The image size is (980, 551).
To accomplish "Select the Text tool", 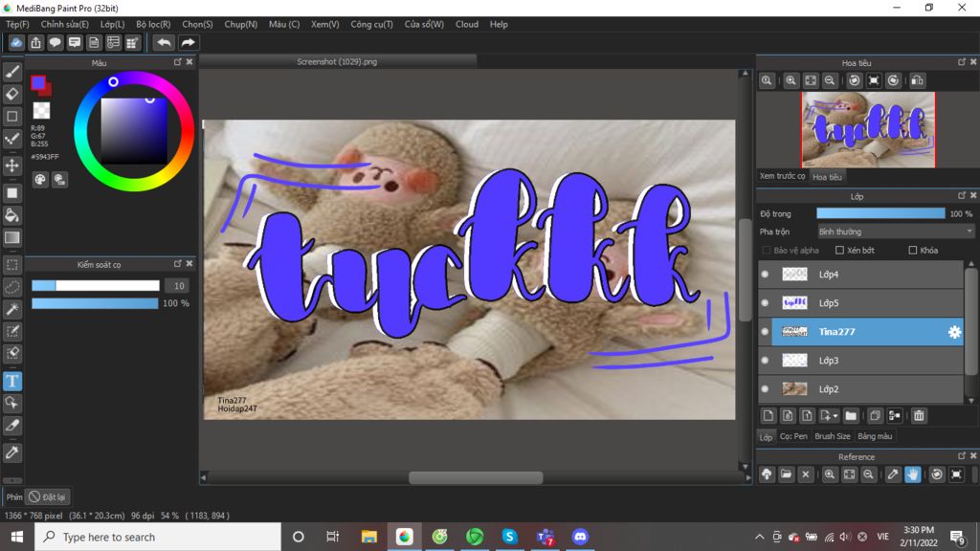I will click(x=11, y=381).
